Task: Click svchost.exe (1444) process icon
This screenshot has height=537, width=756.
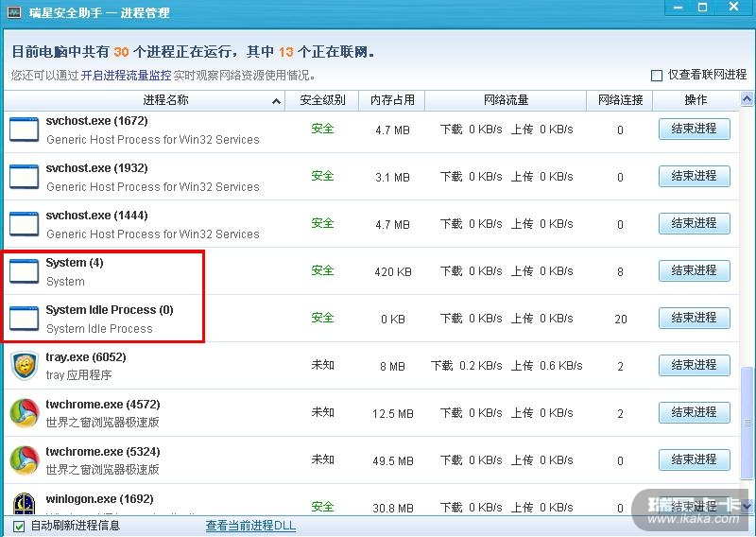Action: coord(25,224)
